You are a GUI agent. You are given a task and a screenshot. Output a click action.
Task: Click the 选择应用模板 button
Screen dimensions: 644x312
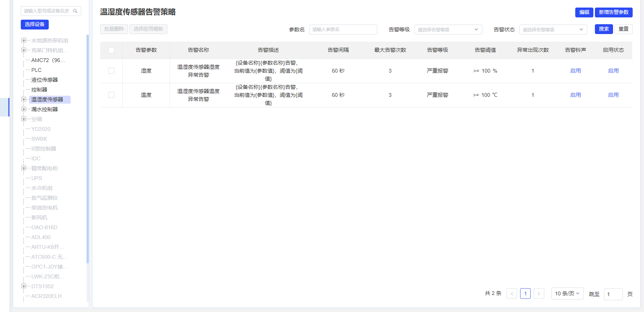click(148, 29)
